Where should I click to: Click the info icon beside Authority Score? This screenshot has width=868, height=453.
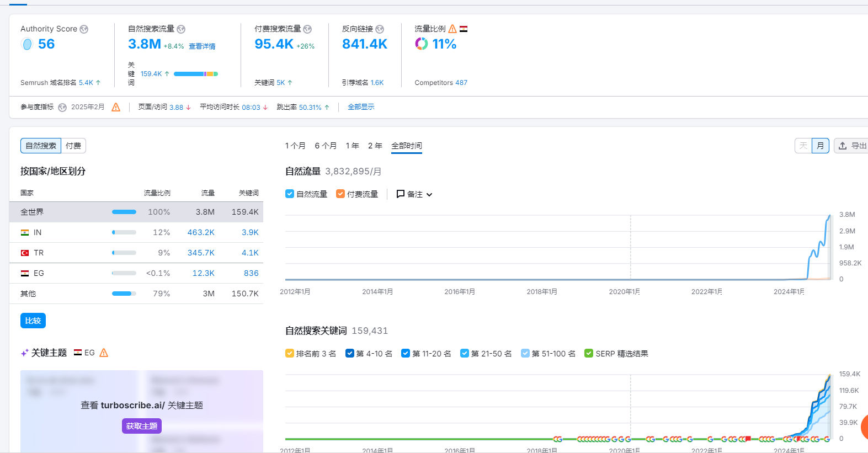(84, 29)
